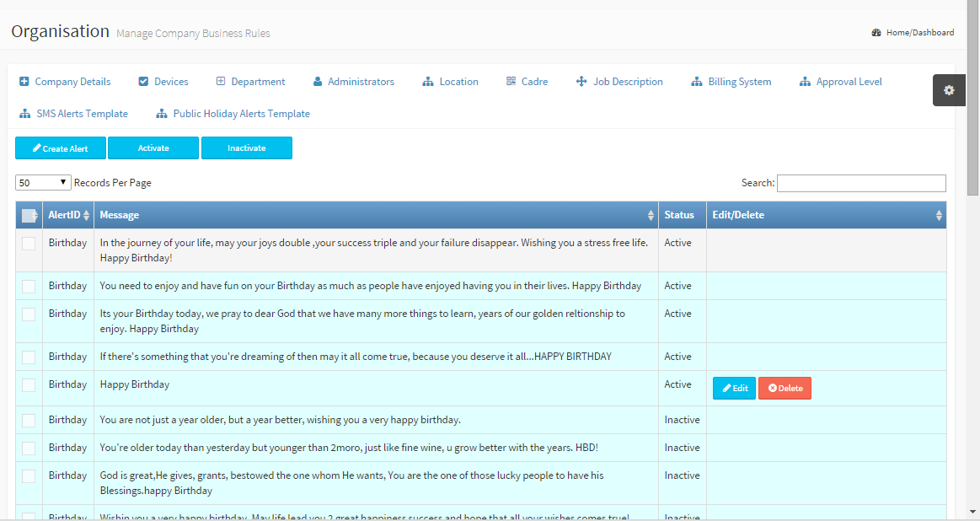Check the box for 'Happy Birthday' row
The width and height of the screenshot is (980, 521).
pyautogui.click(x=29, y=385)
